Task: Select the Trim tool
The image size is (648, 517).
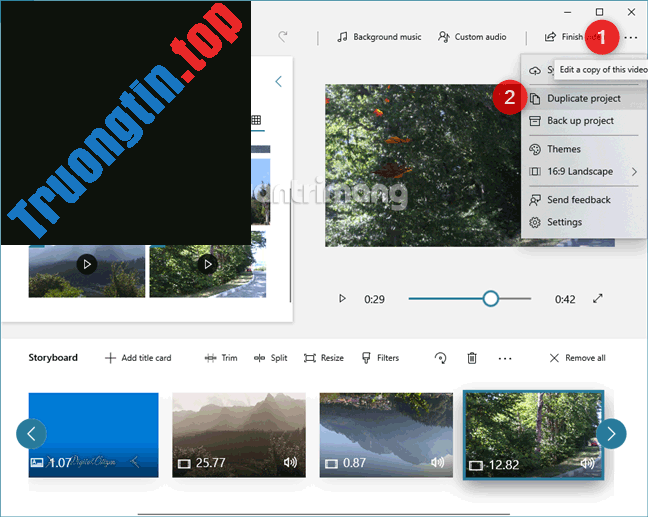Action: (221, 358)
